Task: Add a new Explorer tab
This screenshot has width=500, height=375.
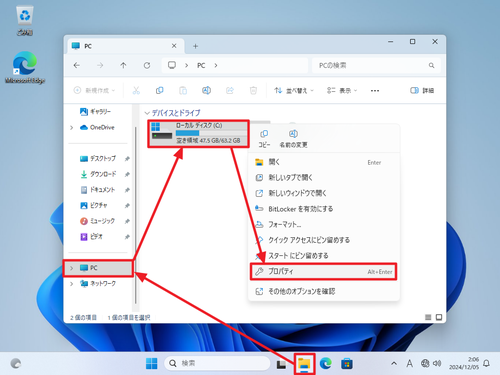Action: (196, 46)
